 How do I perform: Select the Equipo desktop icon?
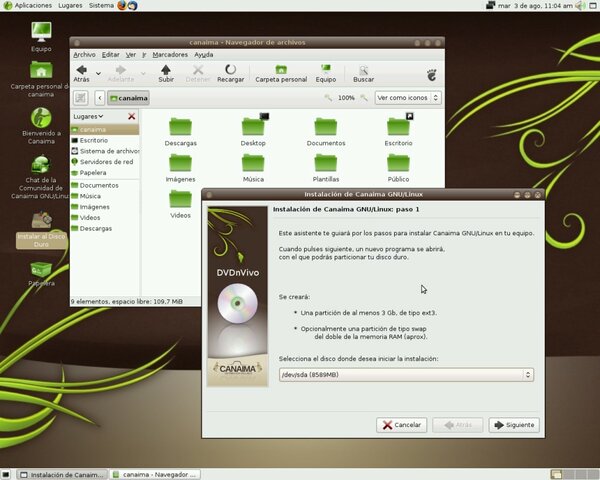click(41, 37)
